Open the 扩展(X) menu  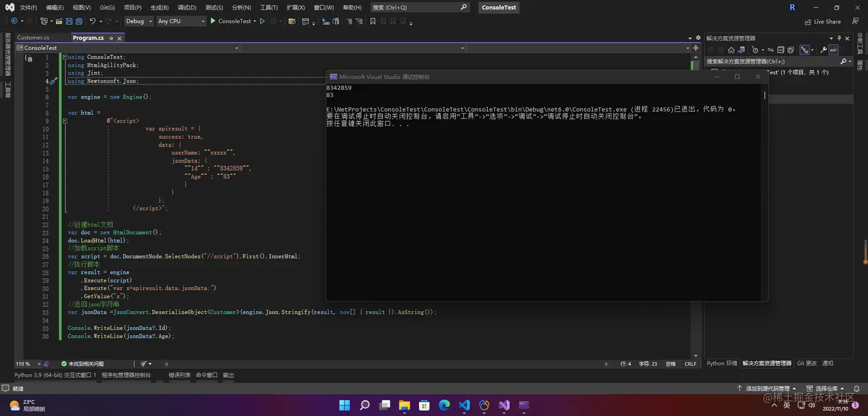tap(296, 7)
